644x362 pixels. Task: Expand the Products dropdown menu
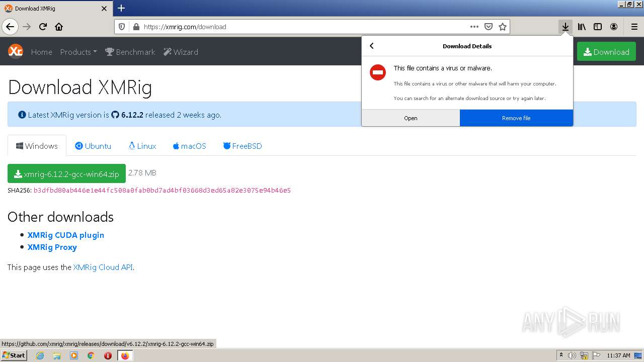coord(78,52)
